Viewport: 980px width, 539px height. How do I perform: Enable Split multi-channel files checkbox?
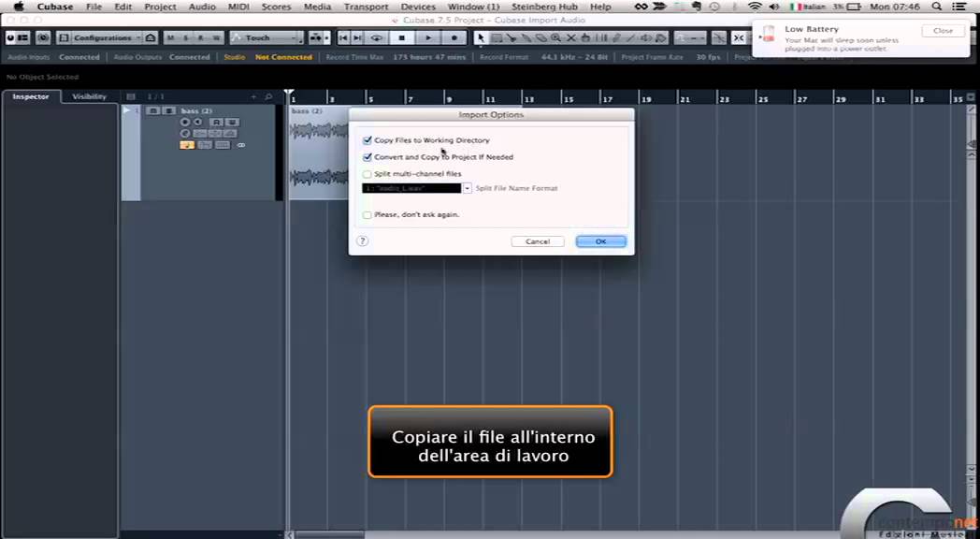(367, 174)
